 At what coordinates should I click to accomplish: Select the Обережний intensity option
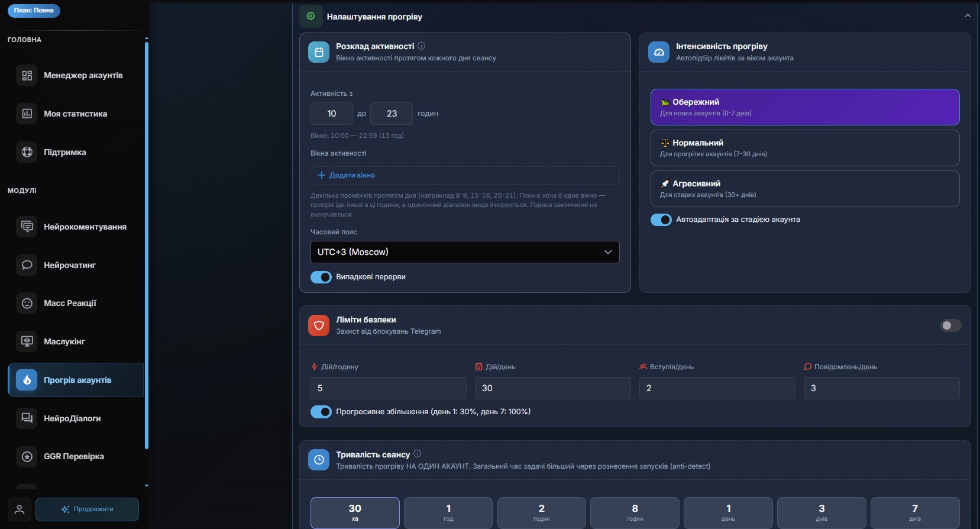pyautogui.click(x=805, y=107)
